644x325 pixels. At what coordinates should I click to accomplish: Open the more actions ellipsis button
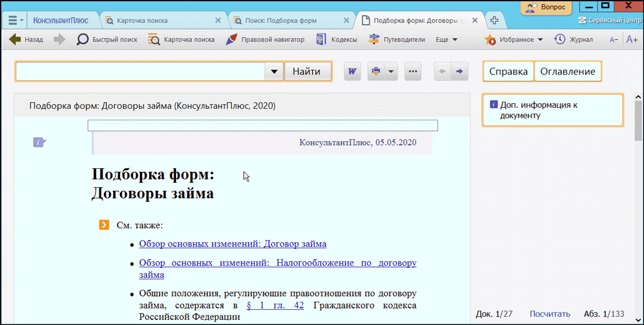coord(413,72)
